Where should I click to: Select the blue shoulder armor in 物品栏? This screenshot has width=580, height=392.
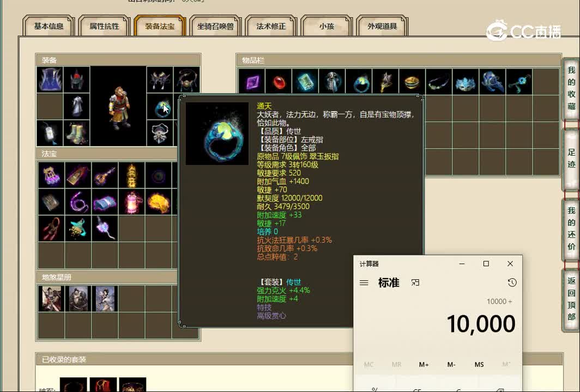[492, 82]
